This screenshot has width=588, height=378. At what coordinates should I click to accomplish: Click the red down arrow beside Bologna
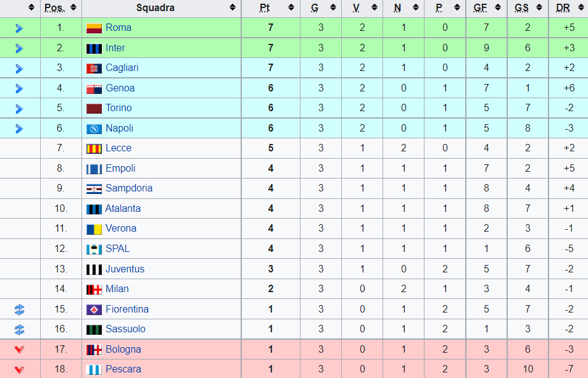click(19, 350)
